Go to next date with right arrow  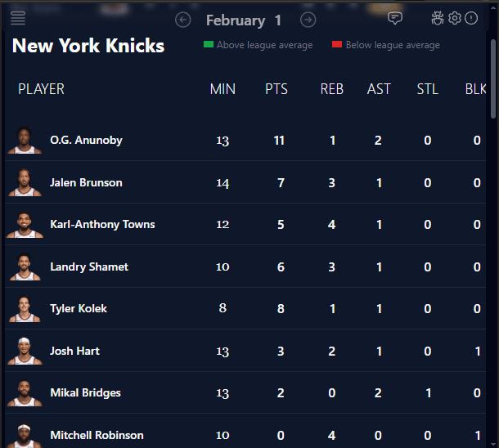pyautogui.click(x=308, y=20)
